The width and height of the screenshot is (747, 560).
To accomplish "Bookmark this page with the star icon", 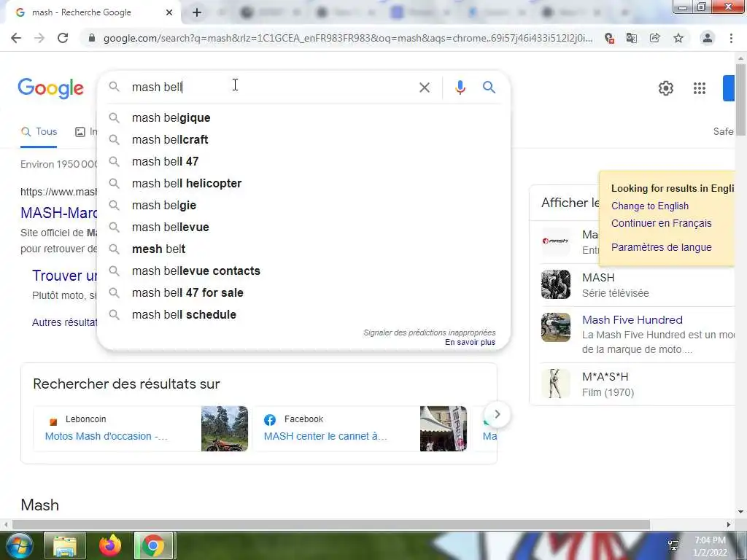I will coord(678,38).
